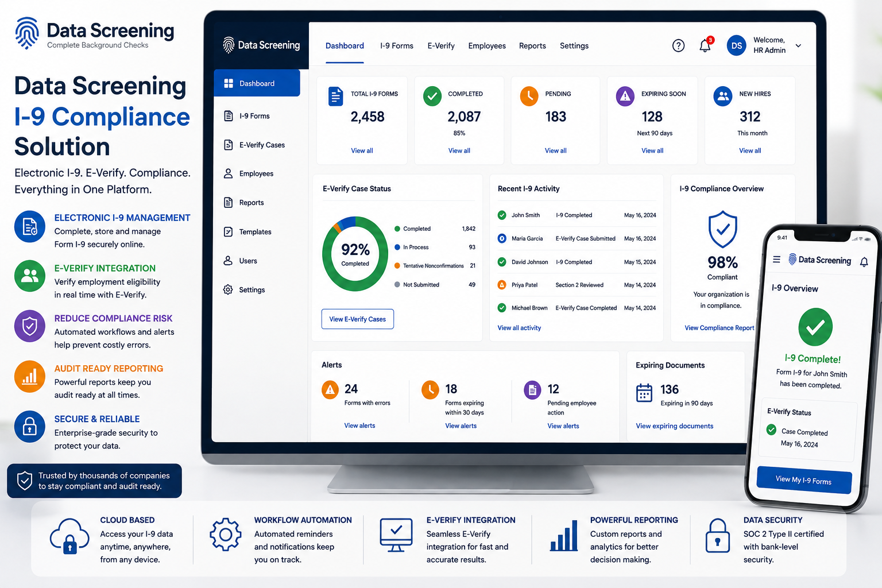
Task: Click Priya Patel's orange activity icon
Action: pos(502,285)
